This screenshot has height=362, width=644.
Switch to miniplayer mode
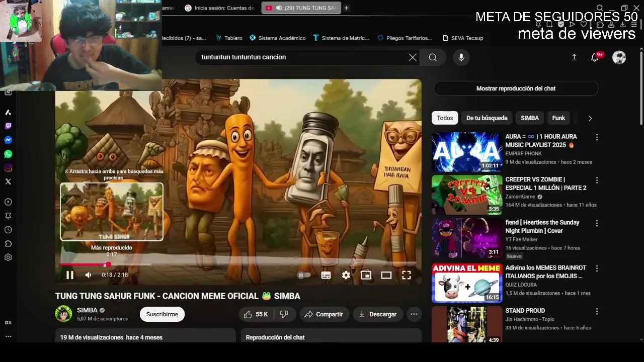pyautogui.click(x=366, y=275)
